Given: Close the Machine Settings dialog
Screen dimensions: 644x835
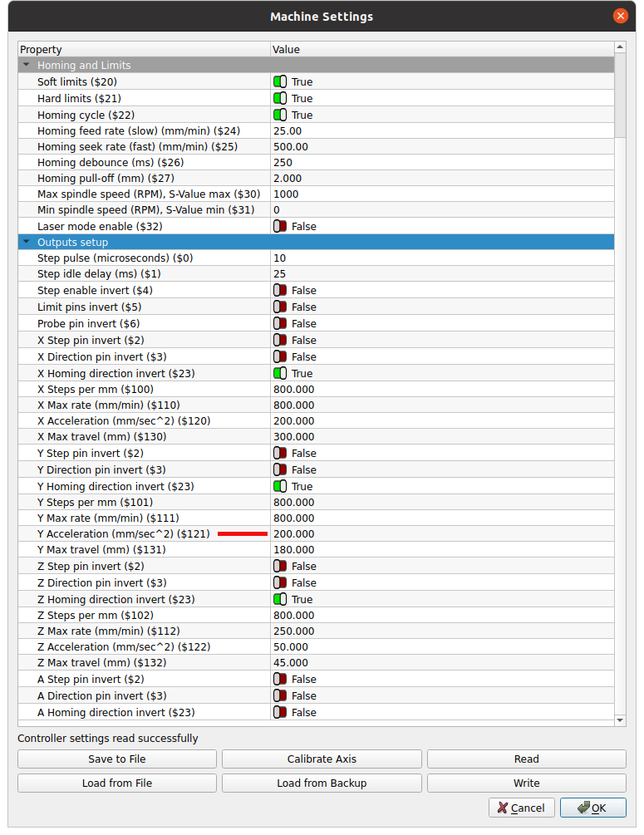Looking at the screenshot, I should (x=620, y=16).
